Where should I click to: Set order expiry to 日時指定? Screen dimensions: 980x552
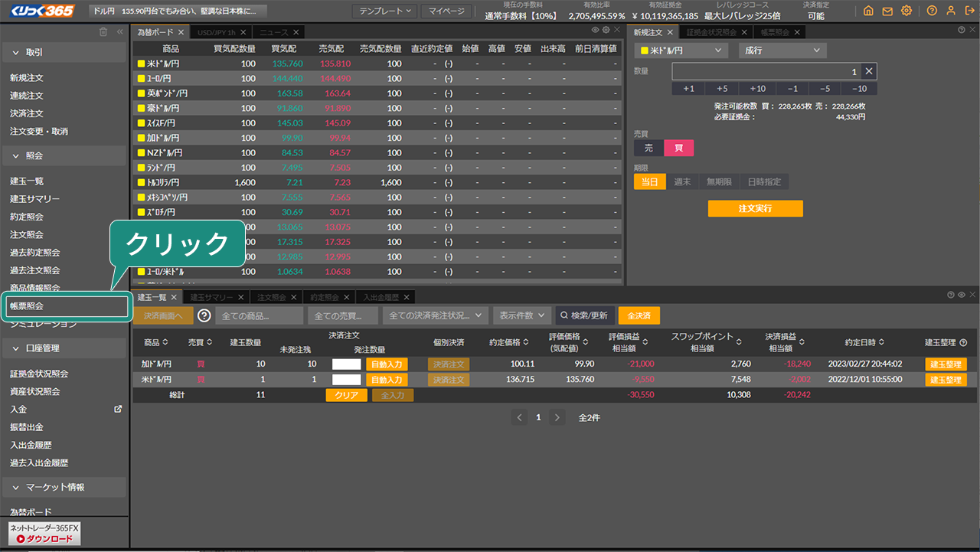coord(765,181)
